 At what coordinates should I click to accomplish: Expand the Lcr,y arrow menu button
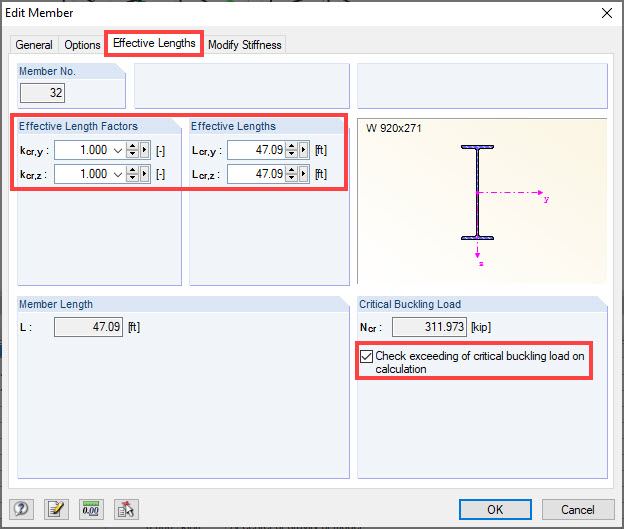pos(304,150)
